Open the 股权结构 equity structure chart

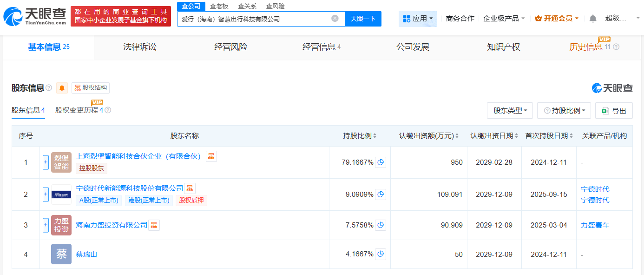90,88
